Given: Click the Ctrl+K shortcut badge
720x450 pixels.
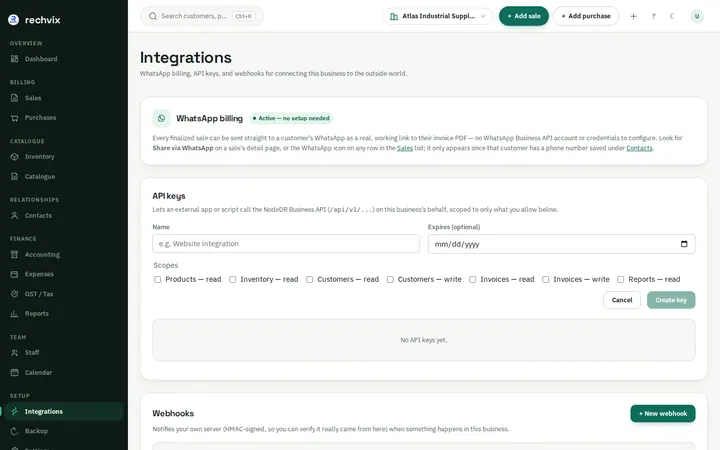Looking at the screenshot, I should 243,16.
